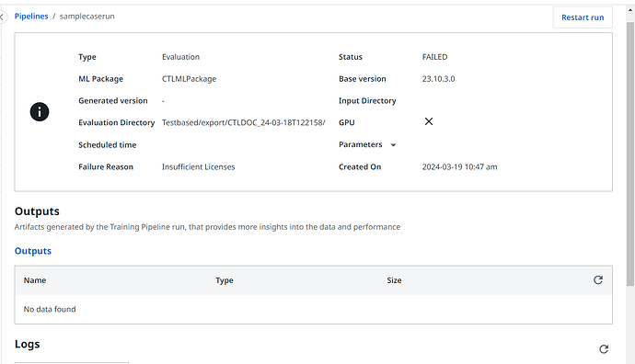This screenshot has height=364, width=635.
Task: Click the No data found row
Action: (x=313, y=309)
